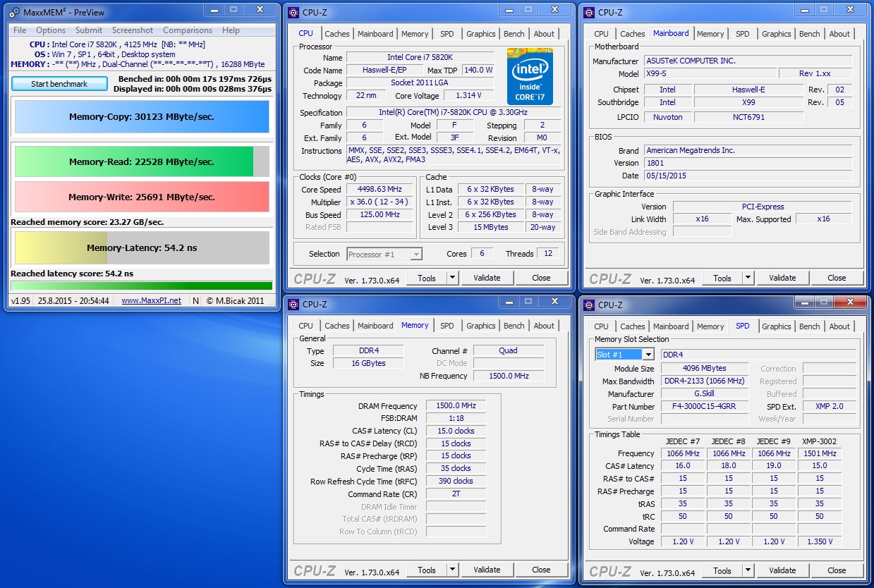Screen dimensions: 874x588
Task: Select Caches tab in the SPD window
Action: coord(633,326)
